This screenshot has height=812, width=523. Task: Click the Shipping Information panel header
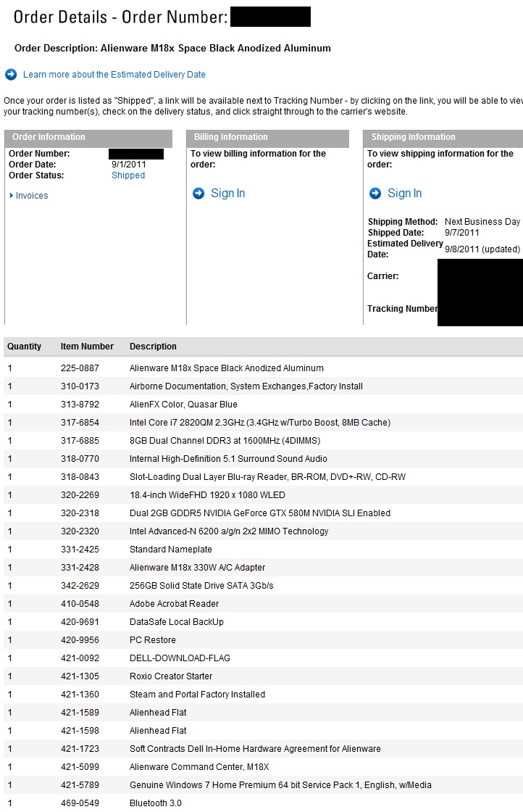(x=443, y=138)
